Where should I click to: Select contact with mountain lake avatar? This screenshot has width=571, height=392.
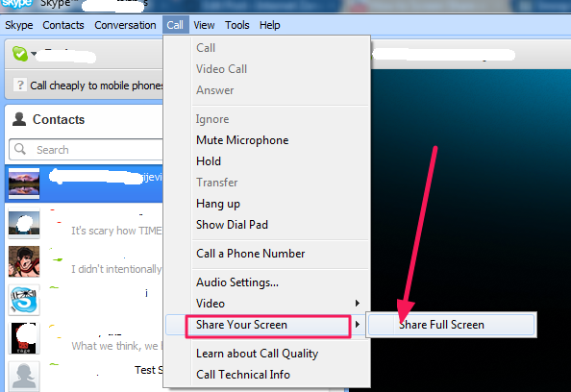[x=84, y=184]
